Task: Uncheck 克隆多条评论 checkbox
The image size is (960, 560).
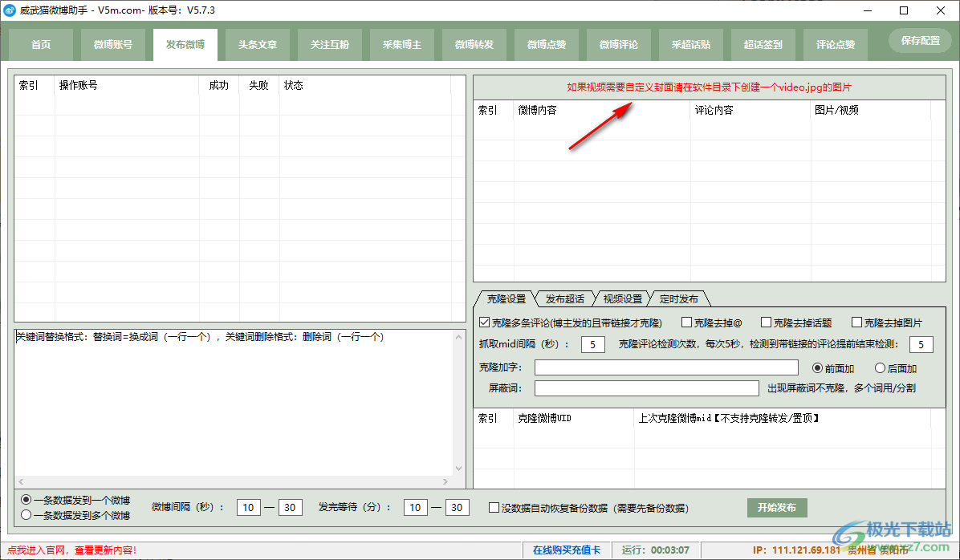Action: click(484, 323)
